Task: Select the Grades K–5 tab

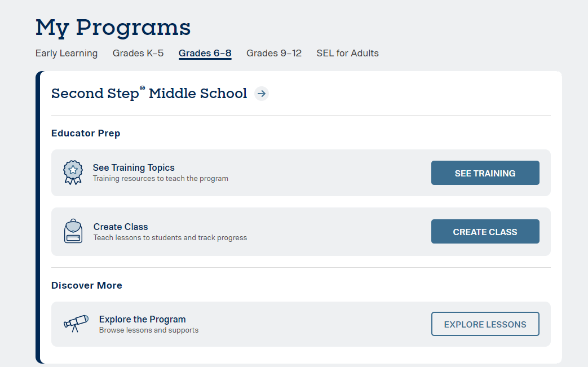Action: [x=138, y=53]
